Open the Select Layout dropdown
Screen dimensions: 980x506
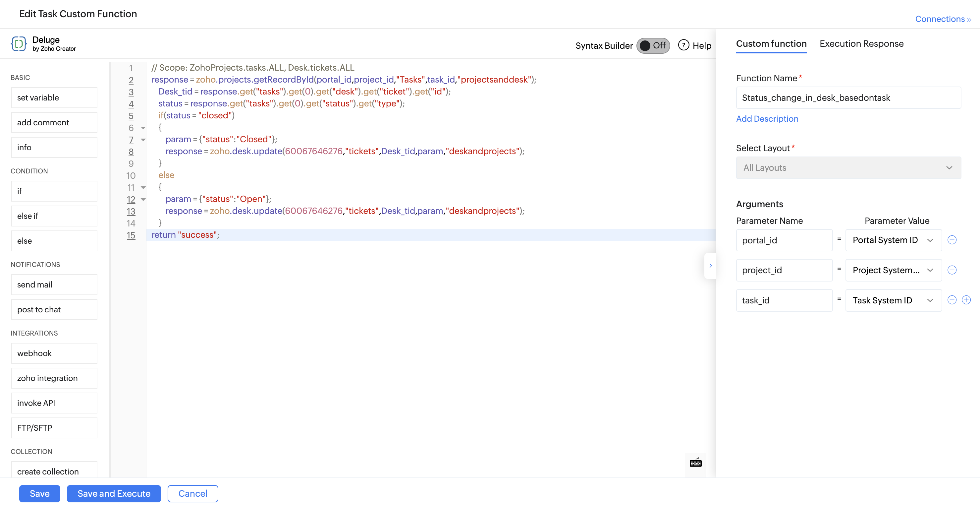pyautogui.click(x=848, y=168)
